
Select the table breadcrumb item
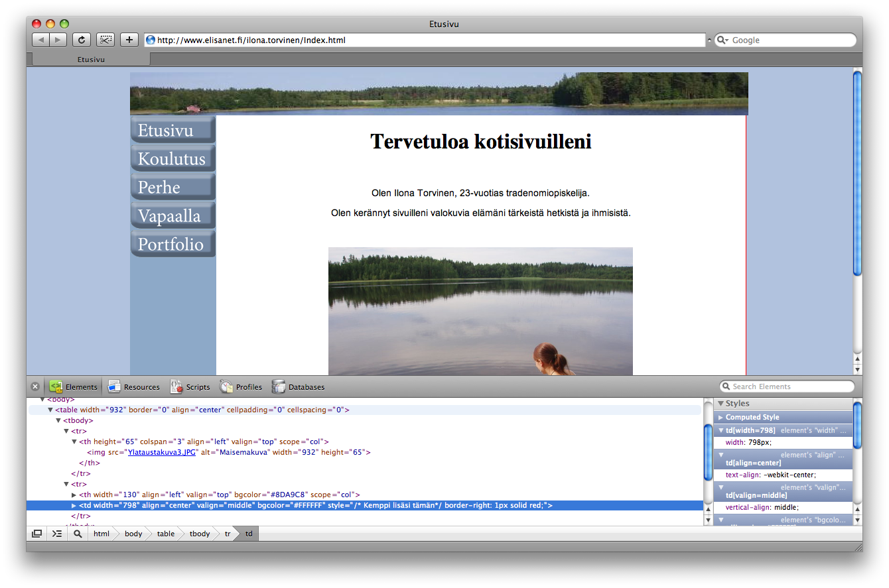click(x=165, y=534)
